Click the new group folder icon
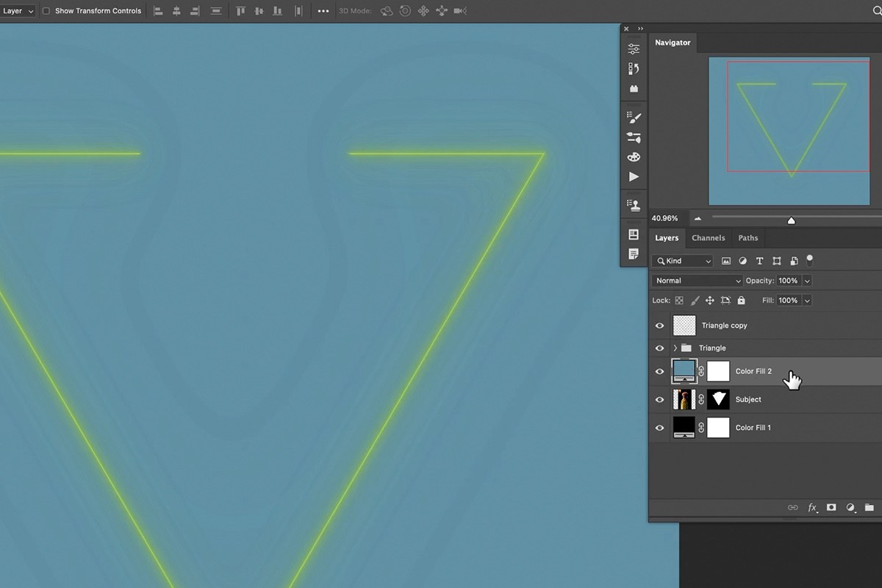Viewport: 882px width, 588px height. (x=869, y=508)
